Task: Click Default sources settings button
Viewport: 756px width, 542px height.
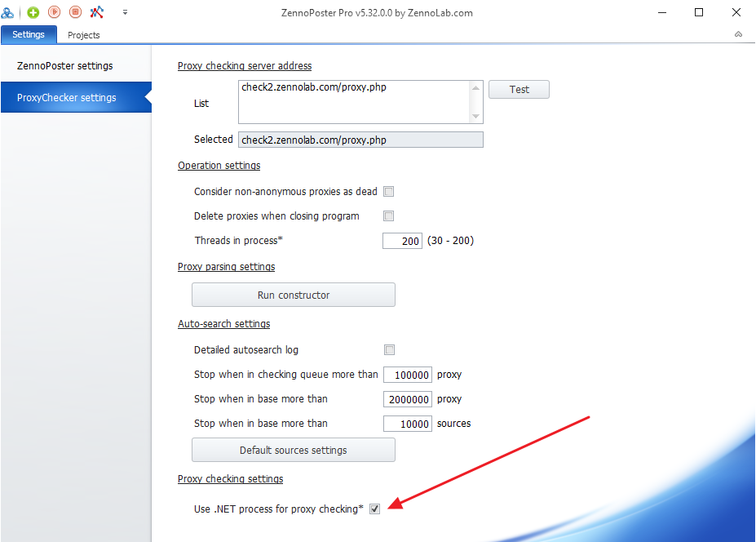Action: tap(294, 450)
